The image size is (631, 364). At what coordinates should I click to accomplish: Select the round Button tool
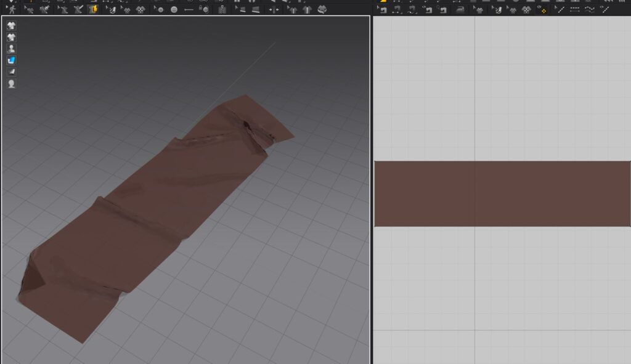pos(174,9)
